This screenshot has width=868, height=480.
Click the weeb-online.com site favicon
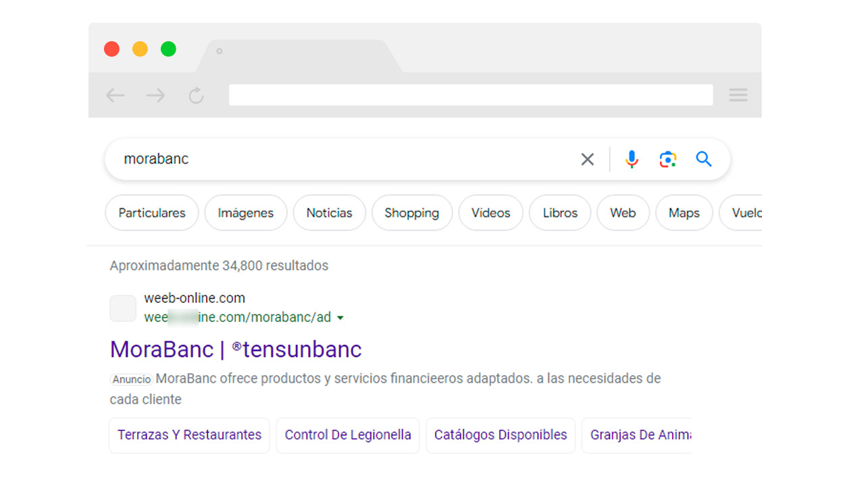123,308
